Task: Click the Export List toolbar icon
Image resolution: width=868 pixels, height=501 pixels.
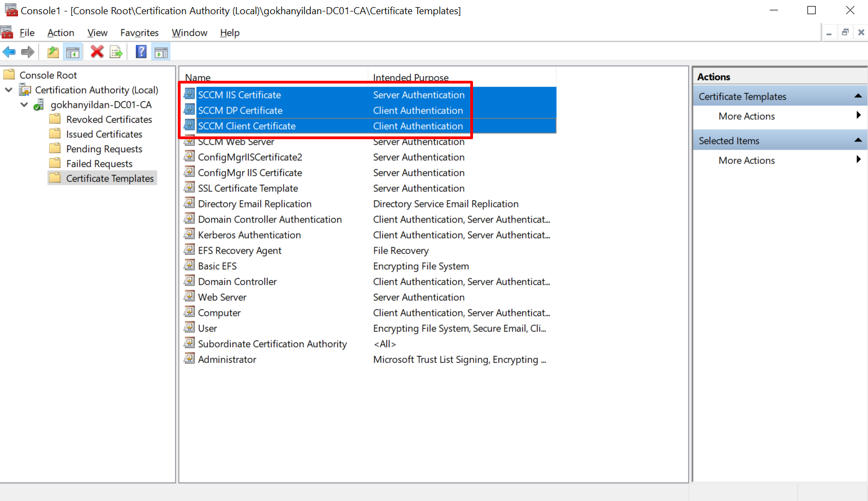Action: click(116, 52)
